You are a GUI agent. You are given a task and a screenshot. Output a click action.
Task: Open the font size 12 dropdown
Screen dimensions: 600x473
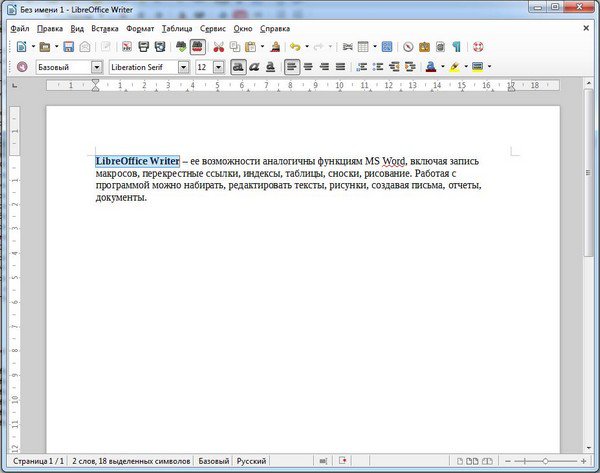[x=217, y=67]
